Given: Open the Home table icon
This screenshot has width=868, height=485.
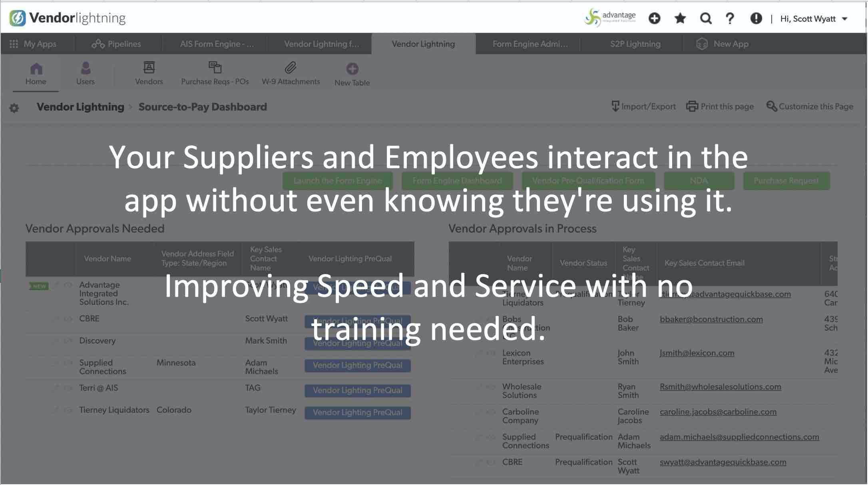Looking at the screenshot, I should [x=36, y=69].
